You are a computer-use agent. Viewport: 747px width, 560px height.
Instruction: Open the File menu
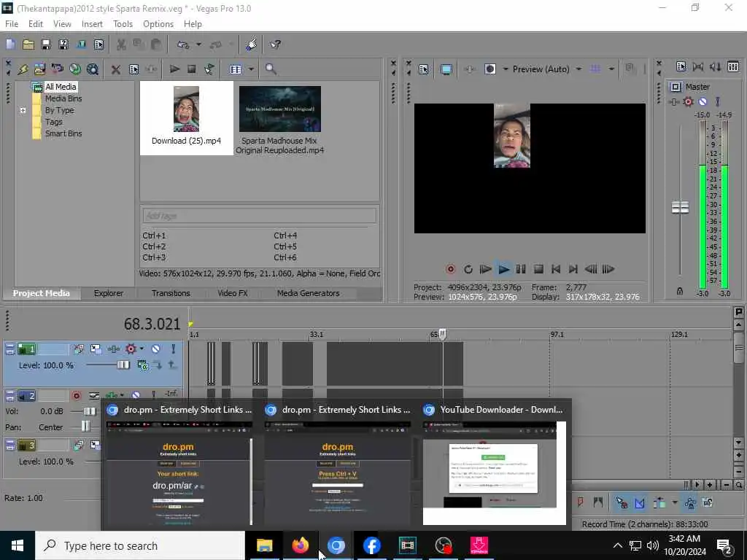click(x=12, y=24)
